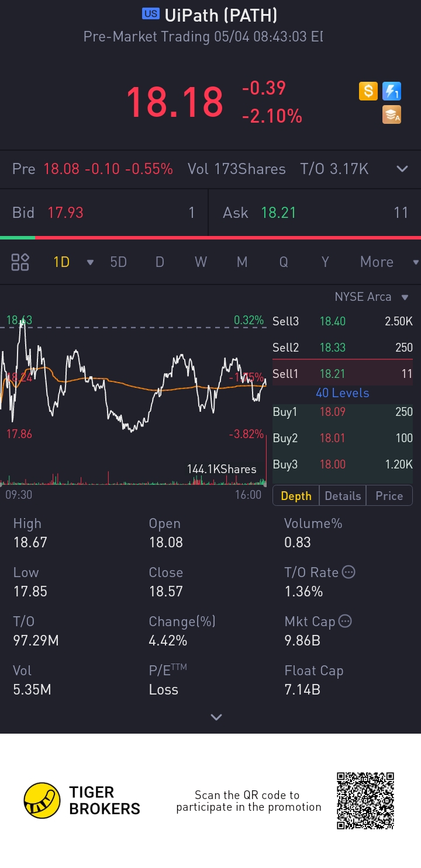
Task: Select the Price tab
Action: tap(389, 496)
